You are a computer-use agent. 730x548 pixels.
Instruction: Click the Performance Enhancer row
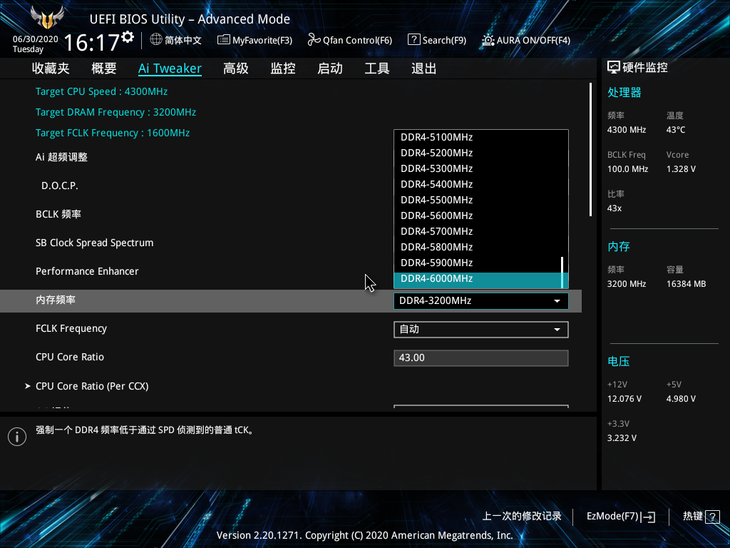[x=87, y=271]
